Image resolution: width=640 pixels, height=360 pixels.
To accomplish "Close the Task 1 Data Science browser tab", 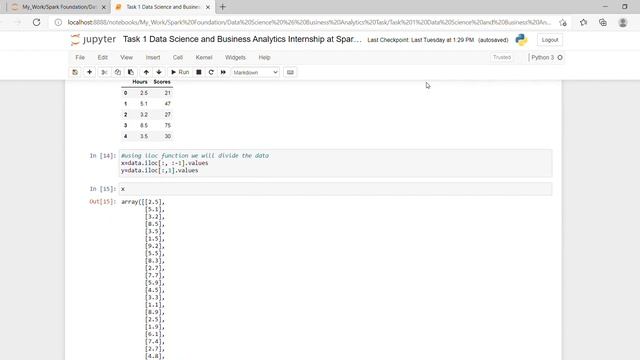I will pyautogui.click(x=208, y=7).
